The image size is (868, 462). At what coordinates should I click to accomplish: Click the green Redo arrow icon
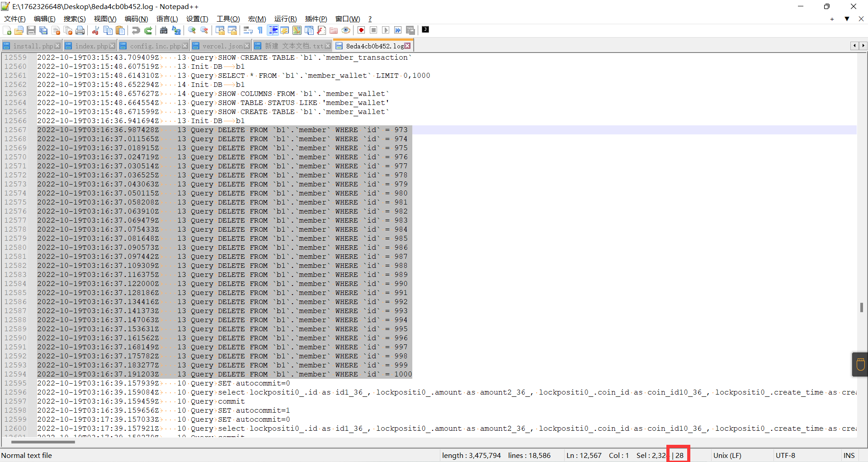pyautogui.click(x=148, y=30)
